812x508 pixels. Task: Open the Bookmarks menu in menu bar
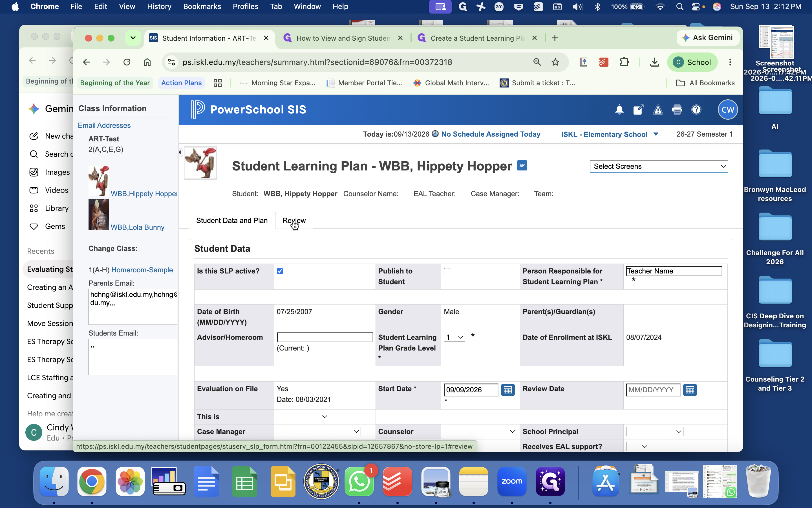click(202, 6)
